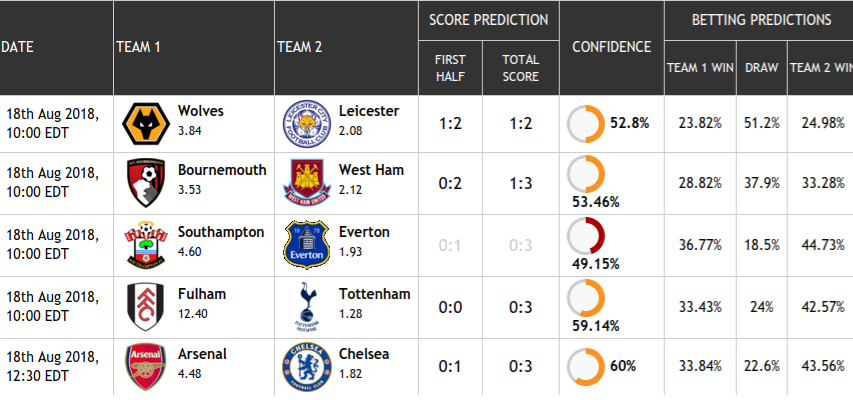Click the TOTAL SCORE column header

[521, 68]
